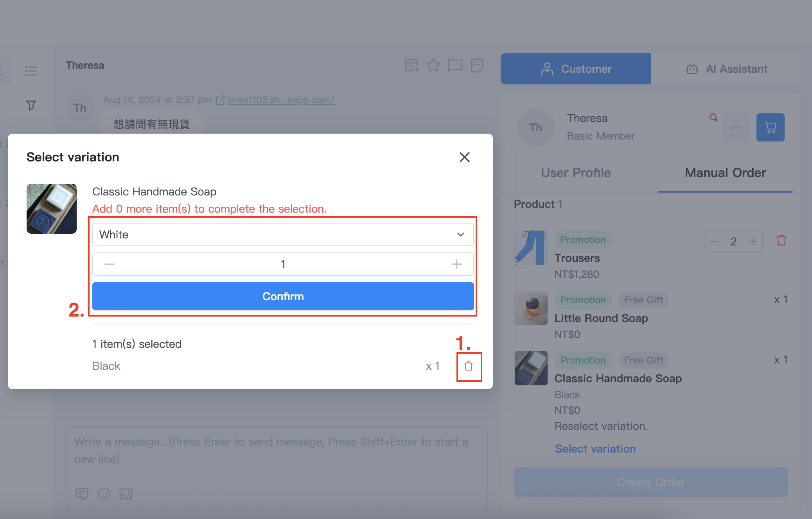Click the Select variation link
This screenshot has width=812, height=519.
coord(595,449)
